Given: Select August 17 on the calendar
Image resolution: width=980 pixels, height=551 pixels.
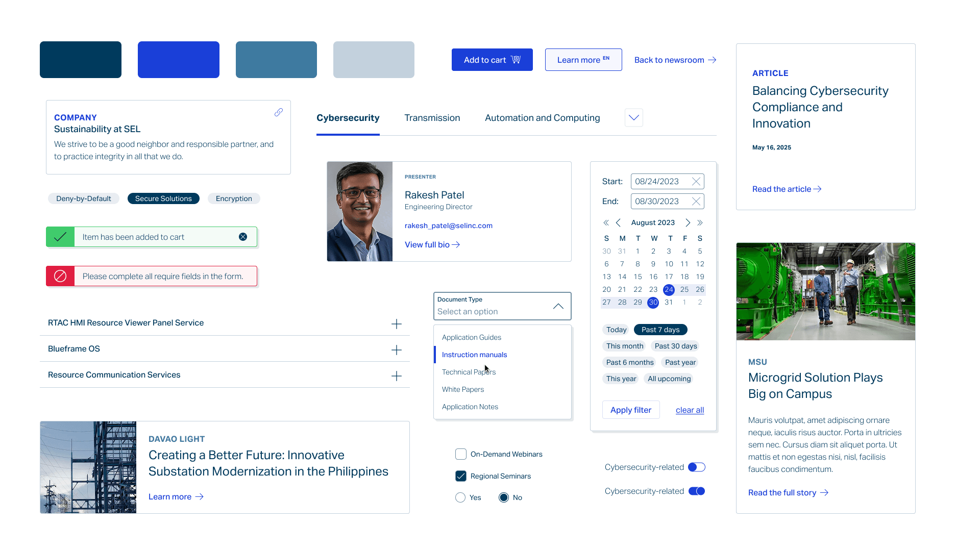Looking at the screenshot, I should click(x=669, y=277).
